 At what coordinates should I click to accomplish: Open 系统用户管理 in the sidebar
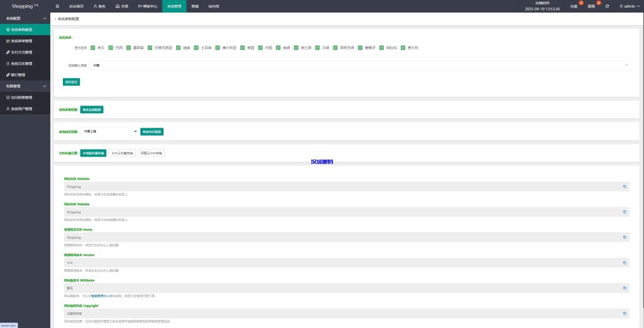click(x=21, y=109)
